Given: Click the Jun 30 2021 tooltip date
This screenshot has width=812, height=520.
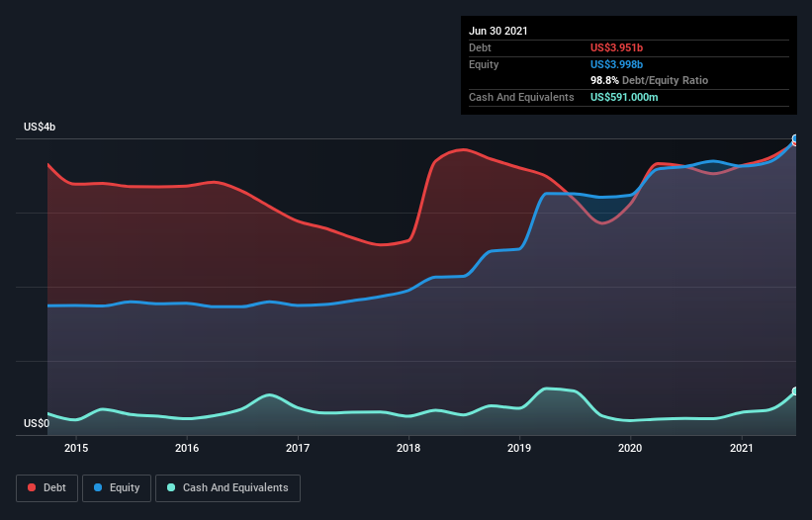Looking at the screenshot, I should tap(498, 31).
